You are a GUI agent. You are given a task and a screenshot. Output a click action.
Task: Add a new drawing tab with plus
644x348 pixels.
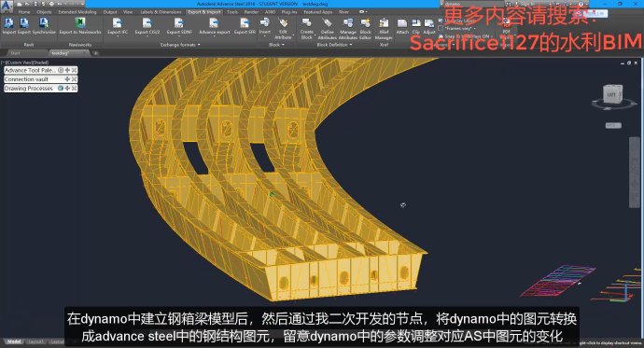[95, 53]
